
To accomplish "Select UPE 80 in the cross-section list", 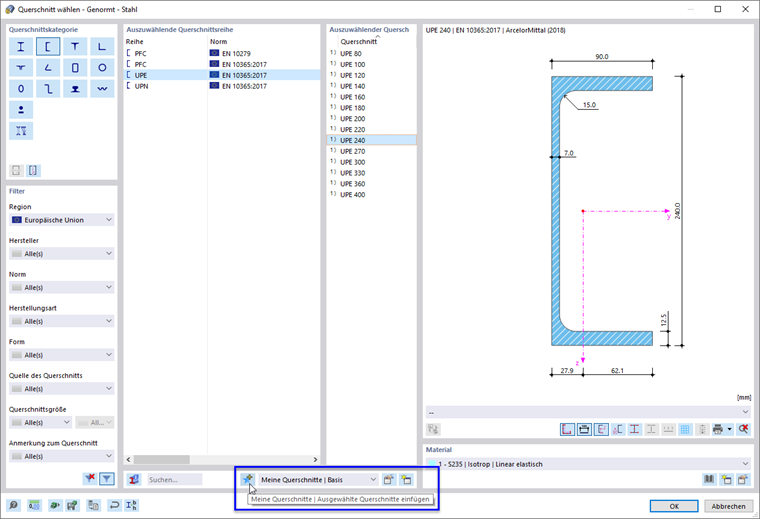I will tap(371, 53).
